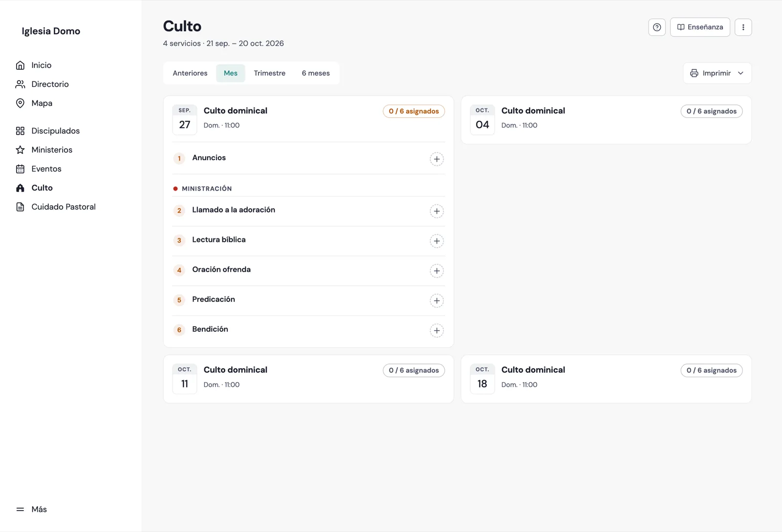Click the orange 0 / 6 asignados badge
Viewport: 782px width, 532px height.
[x=413, y=111]
